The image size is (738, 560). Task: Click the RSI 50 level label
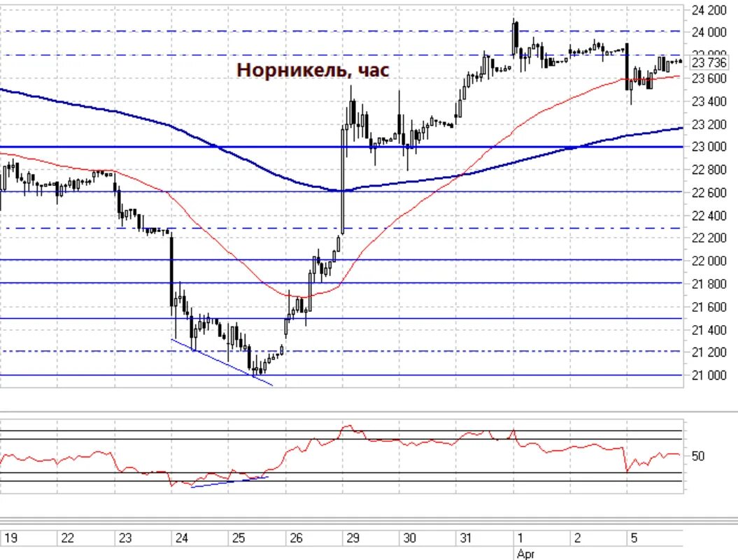[x=698, y=456]
